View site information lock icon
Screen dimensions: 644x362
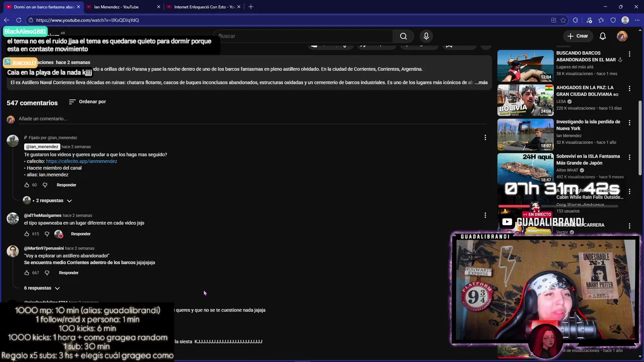[31, 20]
